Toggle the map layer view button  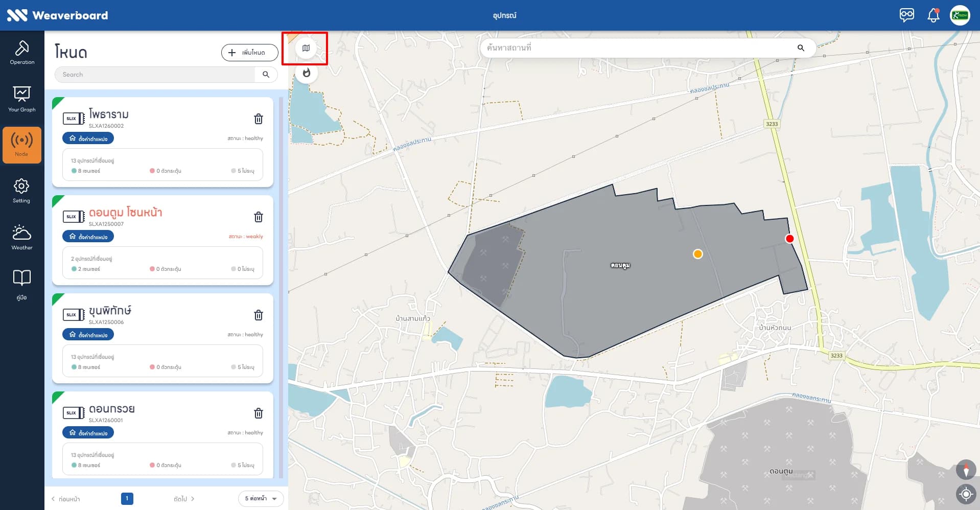click(306, 48)
